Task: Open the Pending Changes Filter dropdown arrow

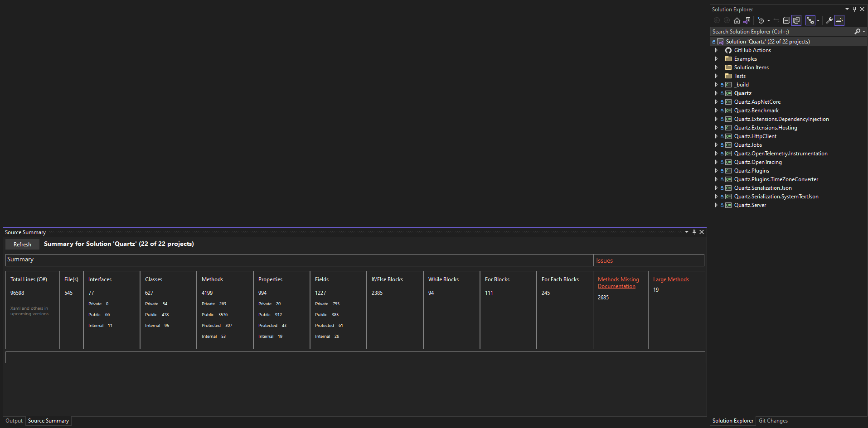Action: point(769,20)
